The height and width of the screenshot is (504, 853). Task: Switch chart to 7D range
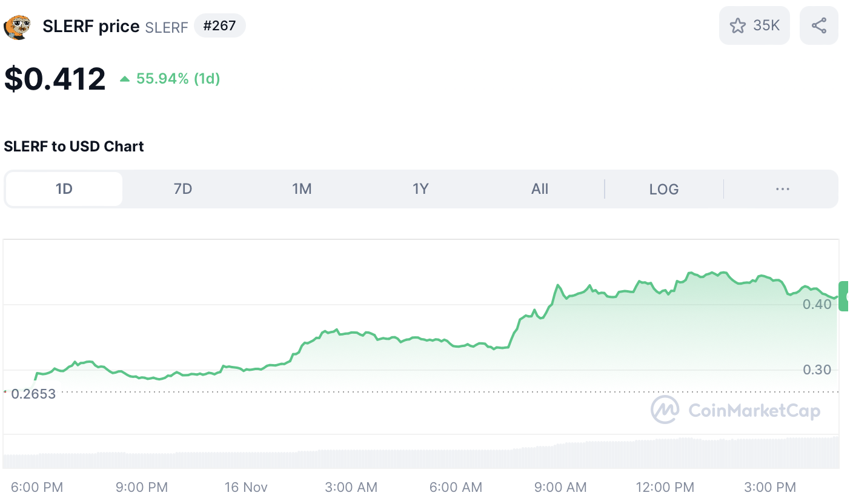(183, 189)
